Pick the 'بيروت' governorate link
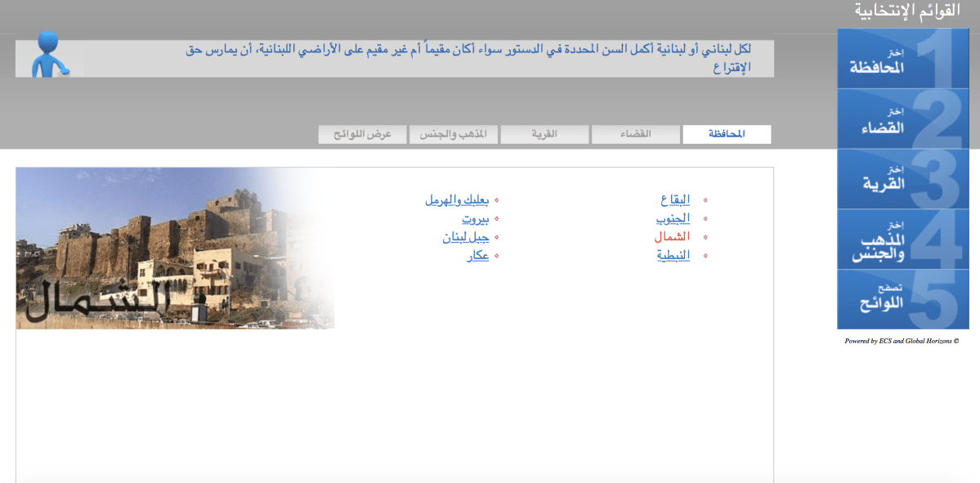The height and width of the screenshot is (483, 980). [475, 218]
